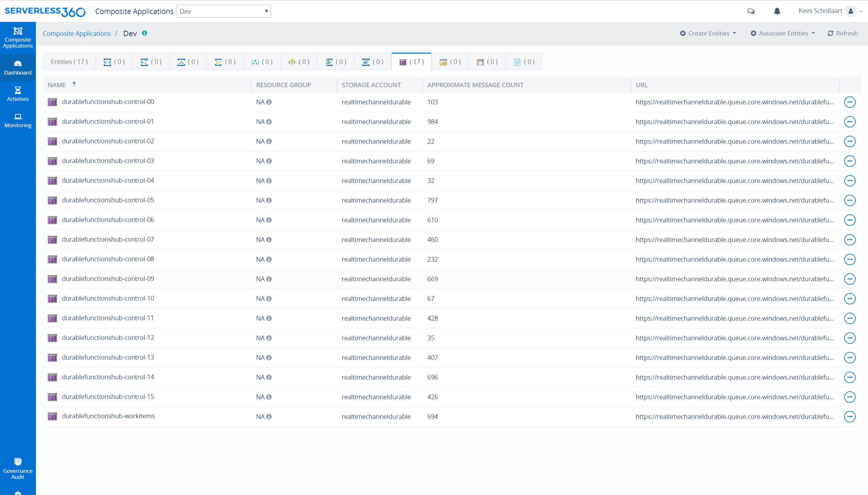Open the Composite Applications breadcrumb link
868x495 pixels.
pyautogui.click(x=77, y=33)
